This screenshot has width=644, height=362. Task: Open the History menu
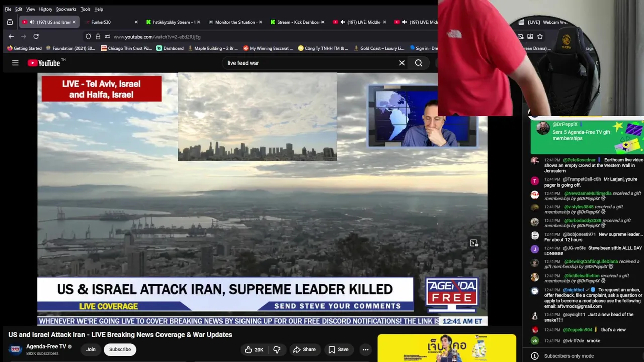tap(46, 9)
